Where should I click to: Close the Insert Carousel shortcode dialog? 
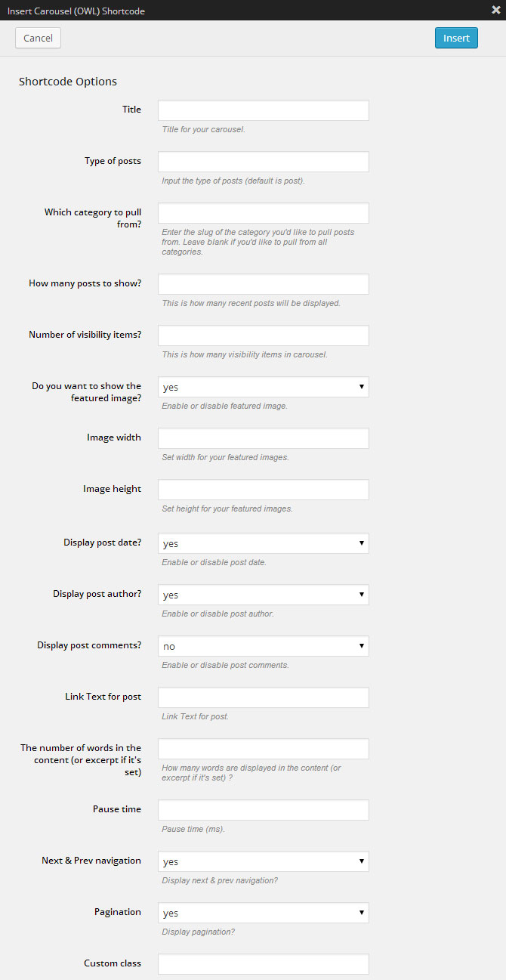(495, 10)
